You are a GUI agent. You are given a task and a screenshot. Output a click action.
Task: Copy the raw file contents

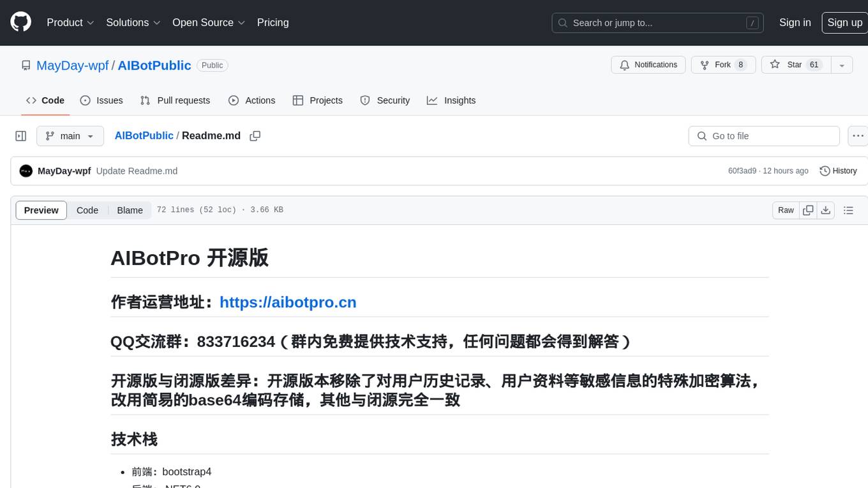coord(809,210)
